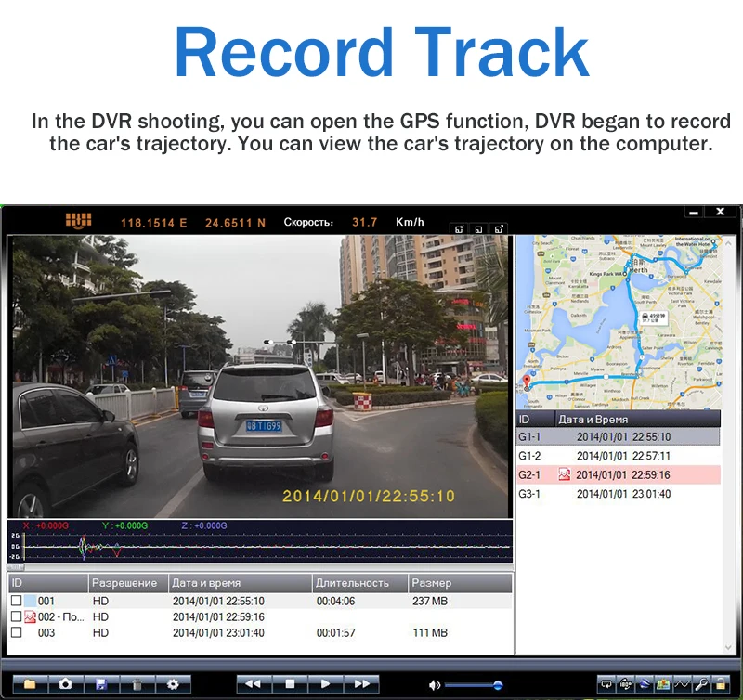Take a snapshot with the camera icon

tap(65, 684)
